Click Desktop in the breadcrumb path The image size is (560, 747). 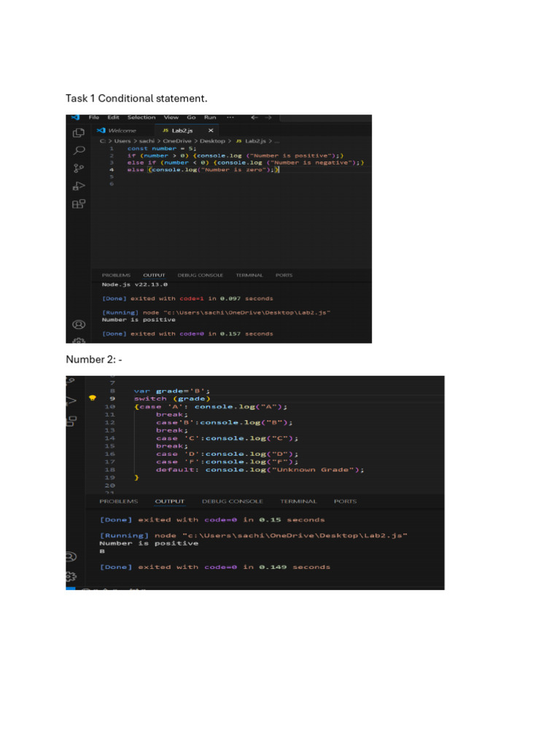pos(212,141)
